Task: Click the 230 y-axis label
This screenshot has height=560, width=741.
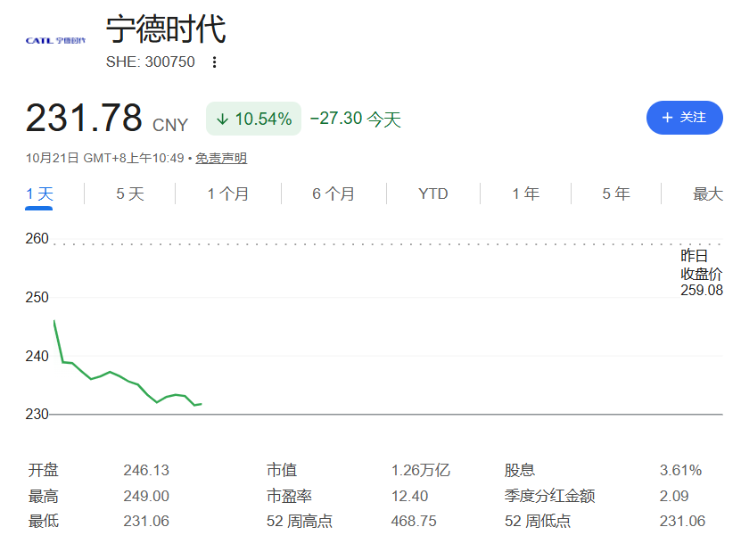Action: point(37,415)
